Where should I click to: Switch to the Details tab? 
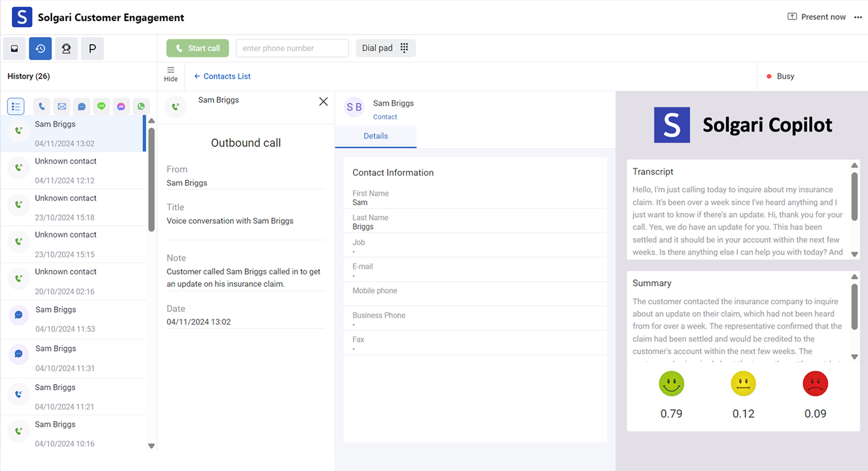(x=376, y=136)
